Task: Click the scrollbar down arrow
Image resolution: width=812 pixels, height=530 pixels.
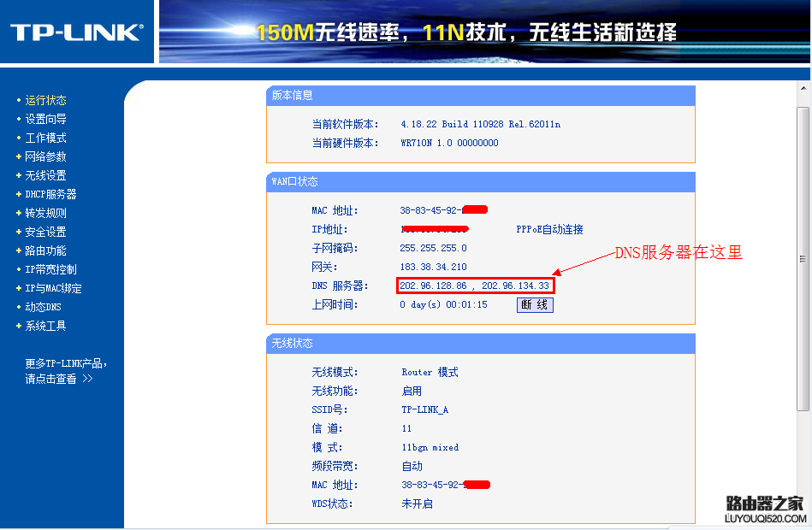Action: click(803, 522)
